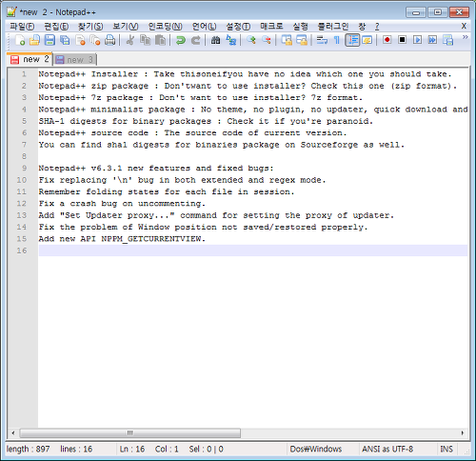Expand toolbar overflow chevron
Image resolution: width=476 pixels, height=461 pixels.
(465, 37)
